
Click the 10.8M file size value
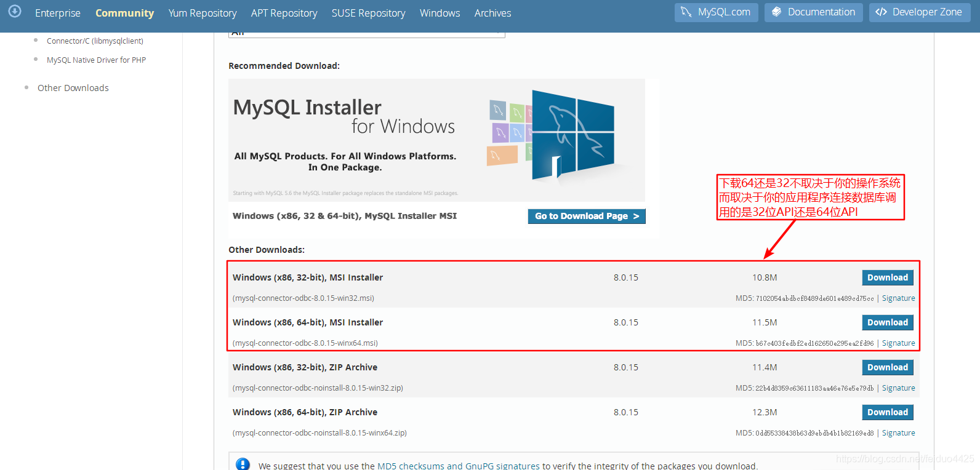765,277
